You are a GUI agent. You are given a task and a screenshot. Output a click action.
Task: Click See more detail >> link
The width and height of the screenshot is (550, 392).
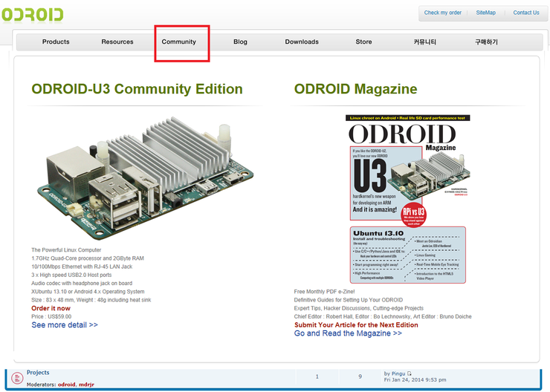point(65,324)
